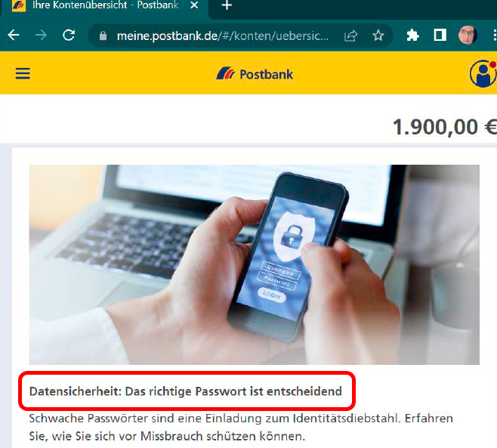Open the share page icon in address bar
This screenshot has width=497, height=448.
click(x=351, y=36)
